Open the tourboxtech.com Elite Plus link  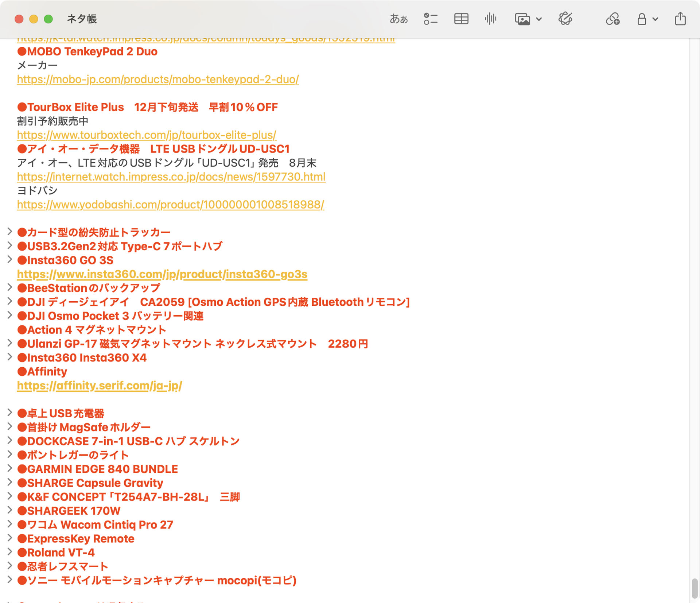(147, 135)
